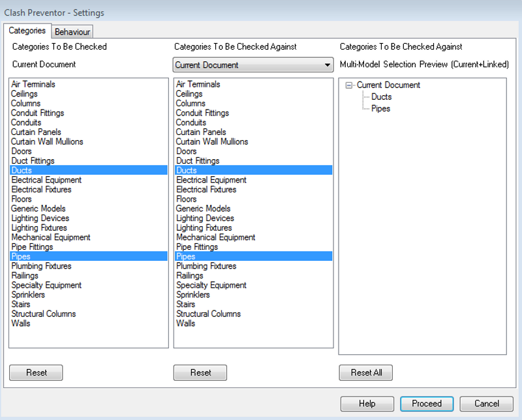Open the Current Document dropdown
This screenshot has height=420, width=522.
(253, 65)
